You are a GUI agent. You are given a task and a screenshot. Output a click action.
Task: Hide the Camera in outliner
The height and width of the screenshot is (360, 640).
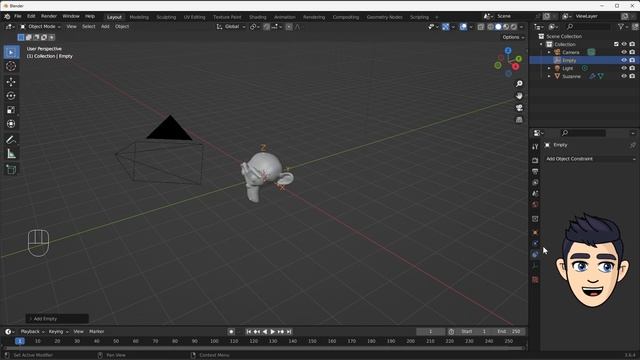pos(624,52)
